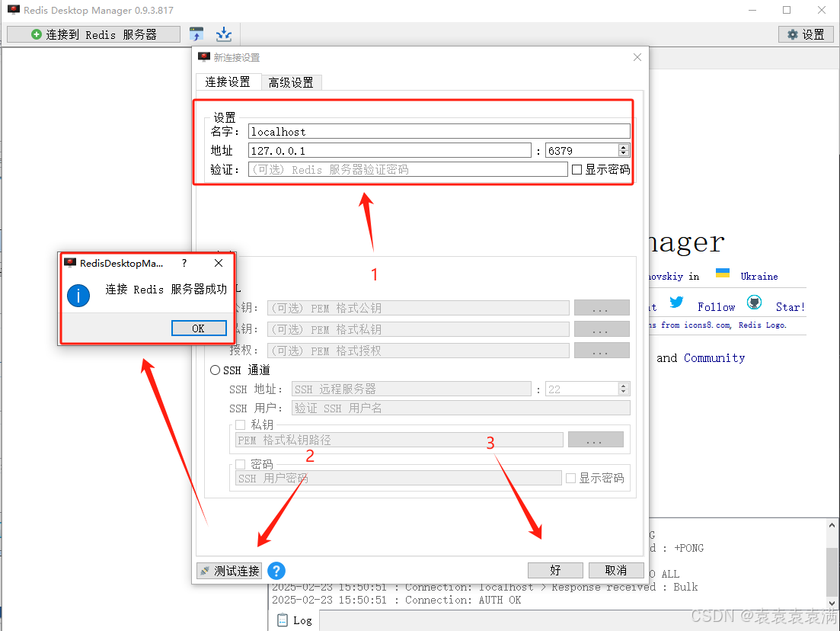Click the blue help question mark icon
The width and height of the screenshot is (840, 631).
[276, 570]
